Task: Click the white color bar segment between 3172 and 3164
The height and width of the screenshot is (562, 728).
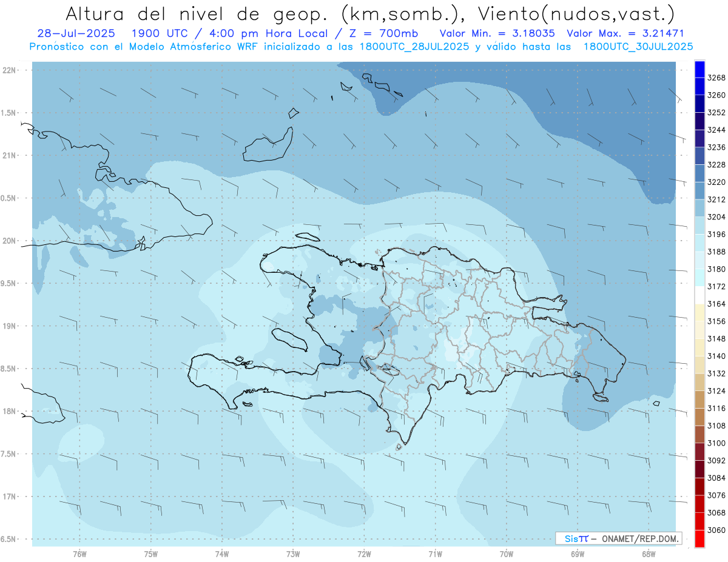Action: coord(699,295)
